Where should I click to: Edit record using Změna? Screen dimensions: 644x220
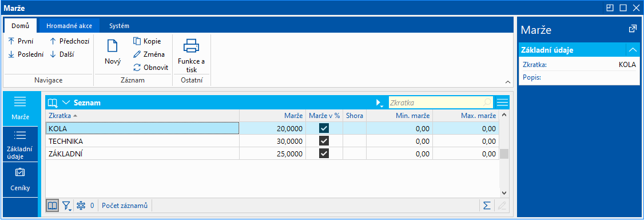pos(149,54)
